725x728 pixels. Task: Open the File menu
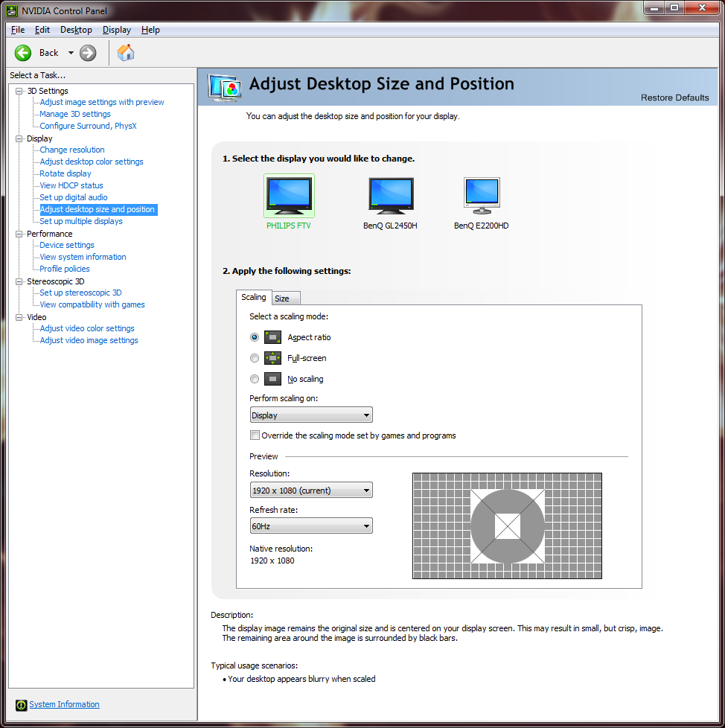[18, 30]
